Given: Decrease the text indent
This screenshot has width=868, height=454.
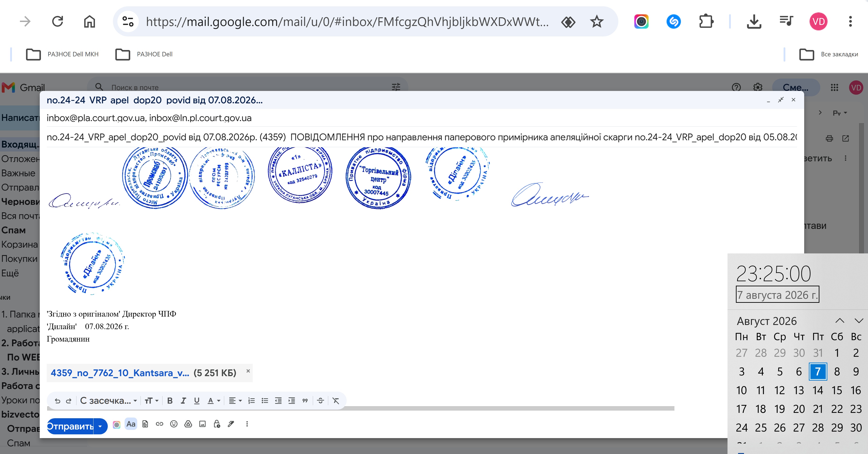Looking at the screenshot, I should [x=278, y=401].
